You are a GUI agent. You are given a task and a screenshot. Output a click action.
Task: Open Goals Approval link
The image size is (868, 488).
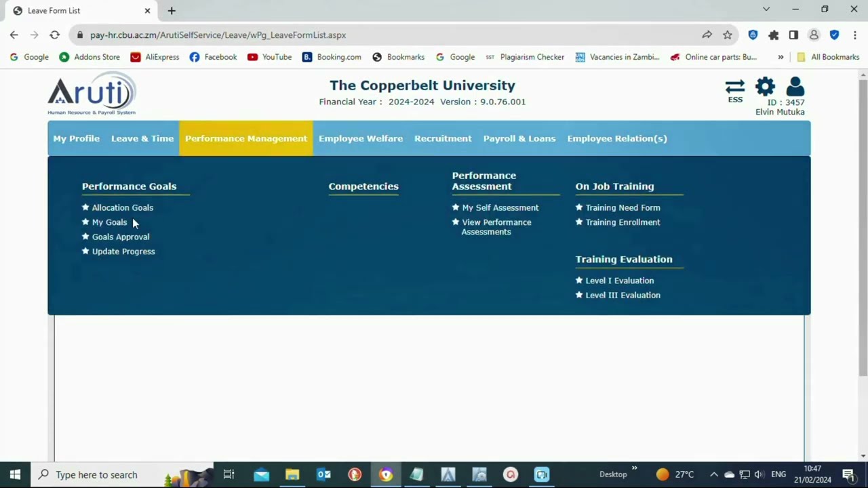pyautogui.click(x=121, y=237)
